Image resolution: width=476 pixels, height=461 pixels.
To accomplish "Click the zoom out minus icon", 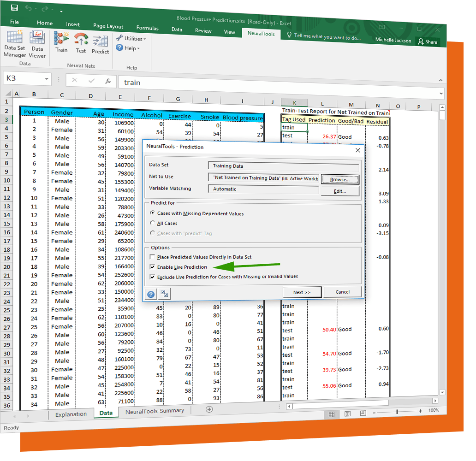I will point(374,413).
